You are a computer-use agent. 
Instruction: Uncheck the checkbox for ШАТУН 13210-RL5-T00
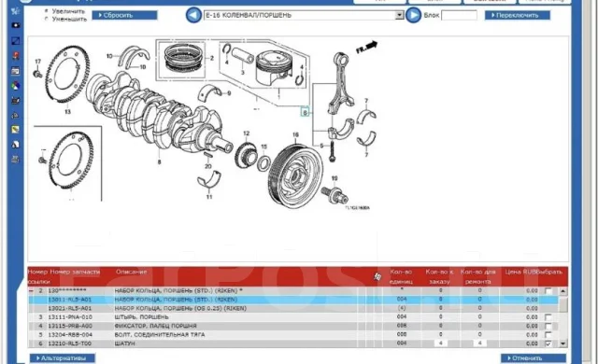(548, 343)
